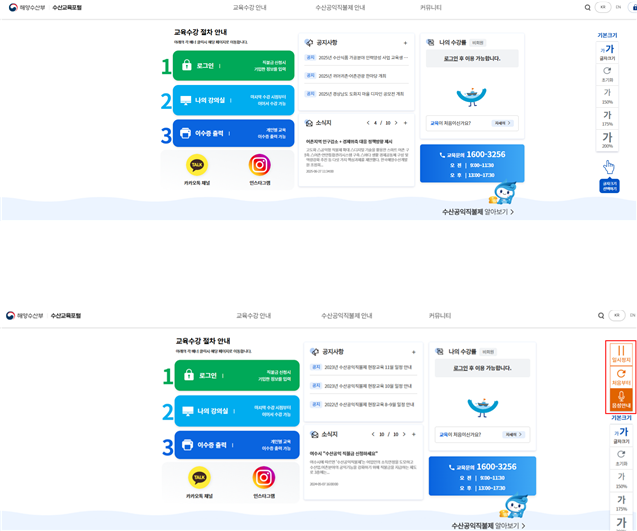The width and height of the screenshot is (637, 531).
Task: Select KR language pill in lower screenshot
Action: point(617,315)
